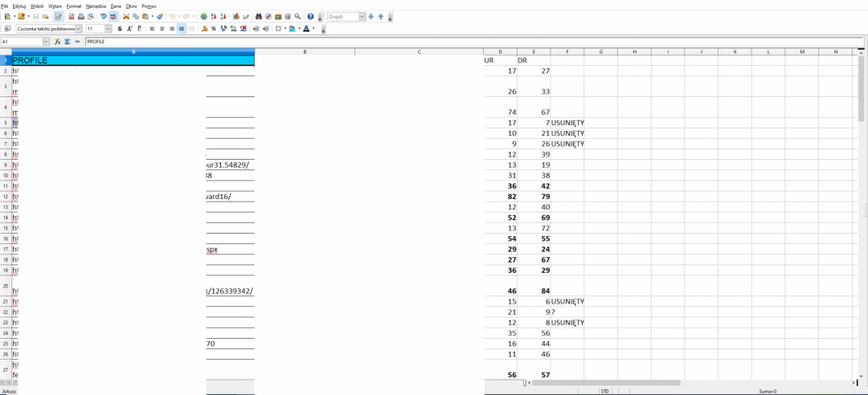
Task: Select the column D header
Action: 500,51
